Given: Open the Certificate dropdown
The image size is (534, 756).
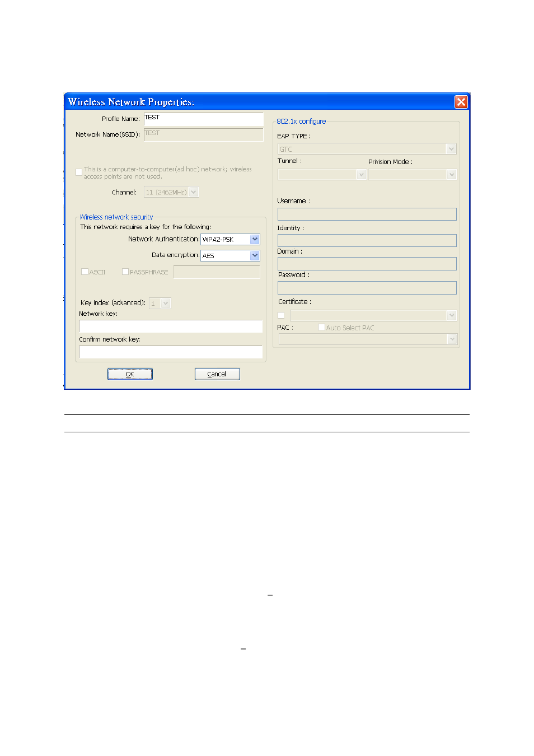Looking at the screenshot, I should click(x=373, y=316).
